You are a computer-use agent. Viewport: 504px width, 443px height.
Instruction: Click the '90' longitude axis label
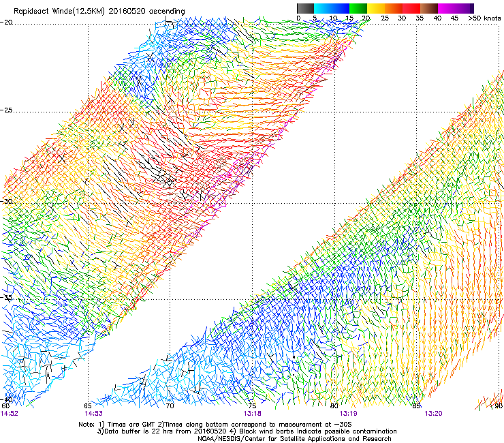(499, 406)
